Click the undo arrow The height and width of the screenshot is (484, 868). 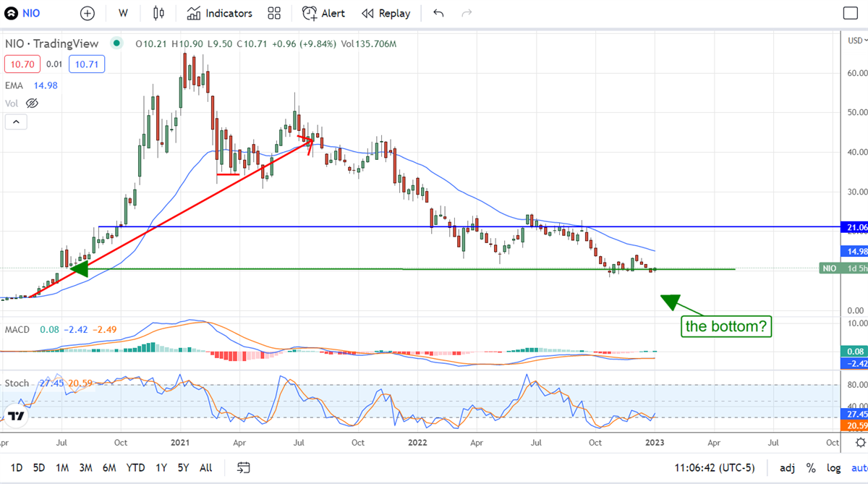[x=438, y=13]
